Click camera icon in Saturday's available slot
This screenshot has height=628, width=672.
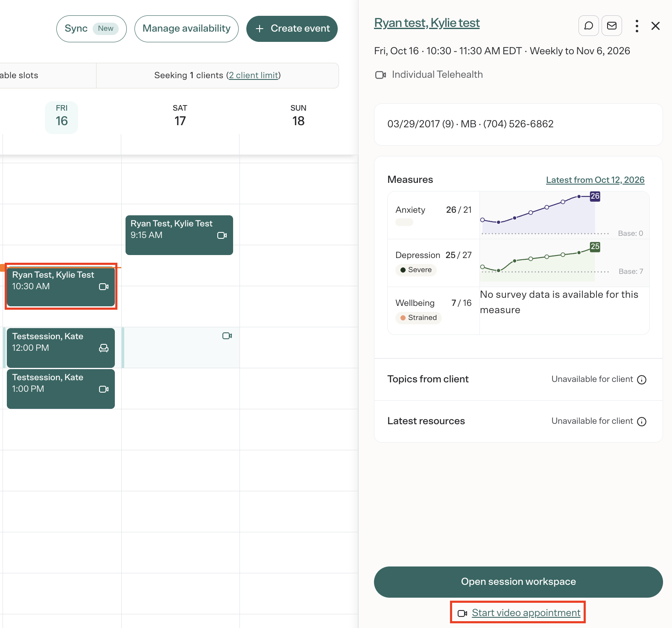tap(227, 336)
